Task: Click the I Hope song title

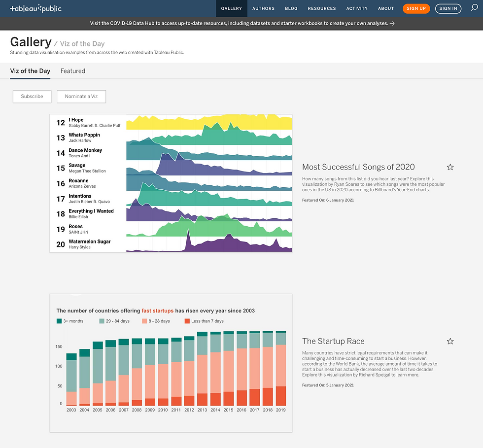Action: click(76, 120)
